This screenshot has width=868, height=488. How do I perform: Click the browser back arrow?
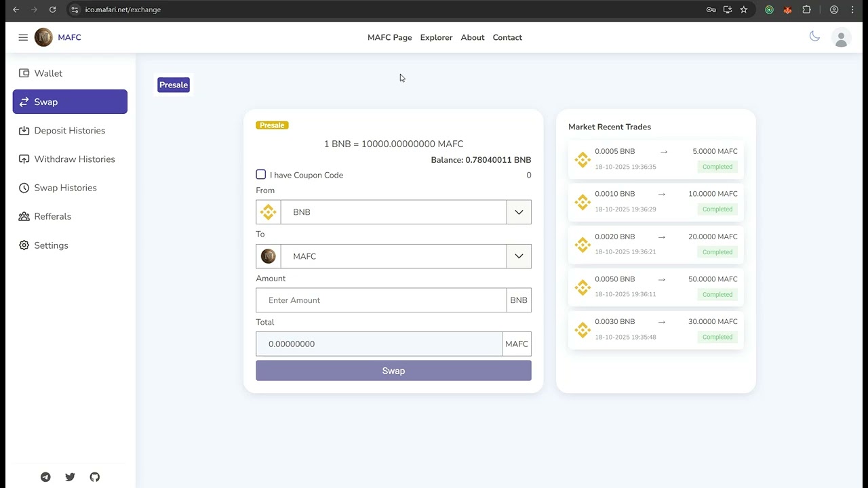point(16,9)
